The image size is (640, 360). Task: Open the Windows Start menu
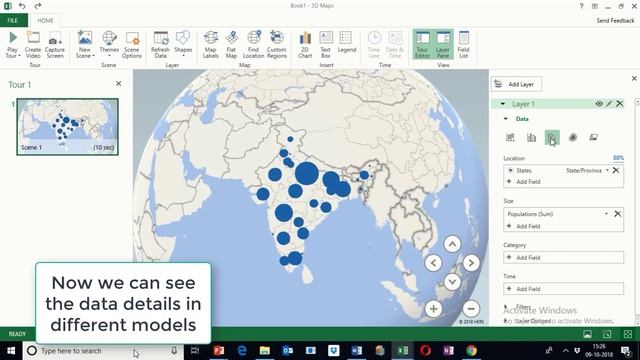(11, 351)
